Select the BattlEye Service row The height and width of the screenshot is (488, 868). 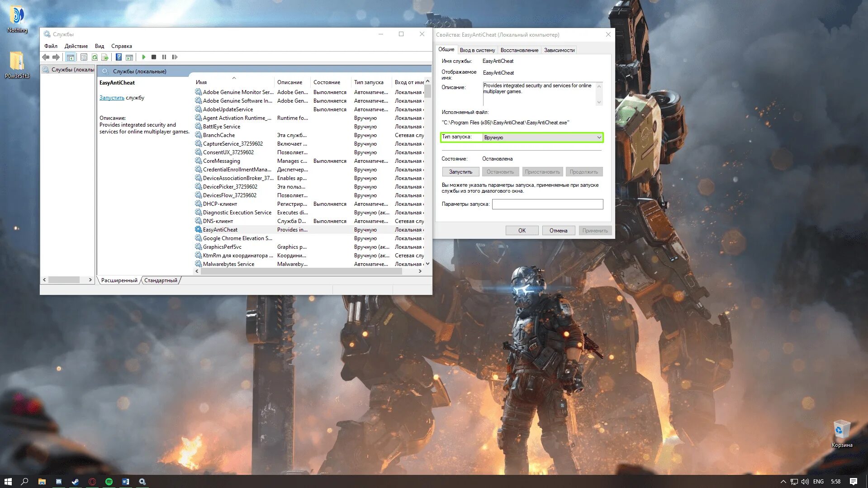click(309, 127)
